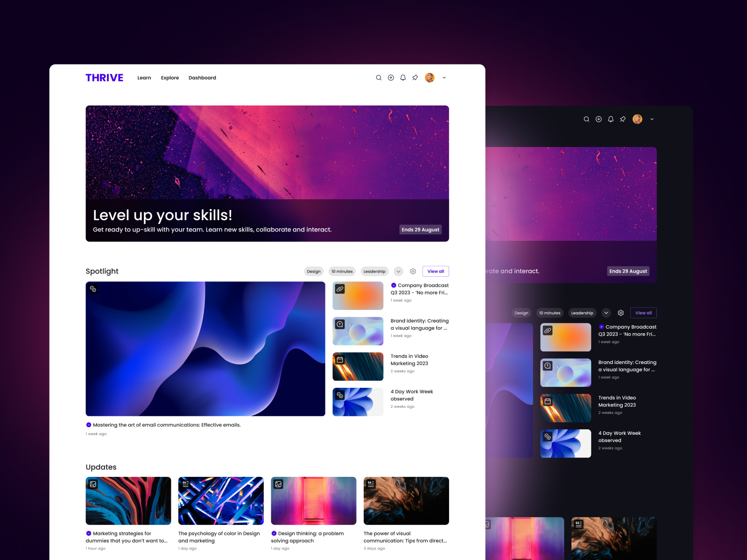This screenshot has width=747, height=560.
Task: Click the image icon on Marketing strategies card
Action: point(93,484)
